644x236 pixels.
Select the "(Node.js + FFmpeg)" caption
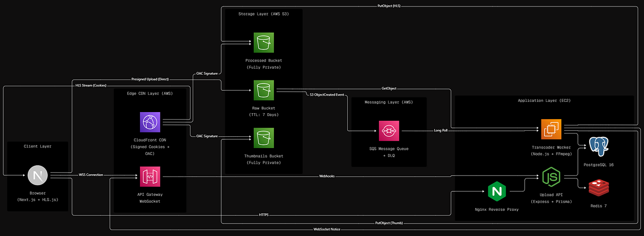tap(551, 155)
